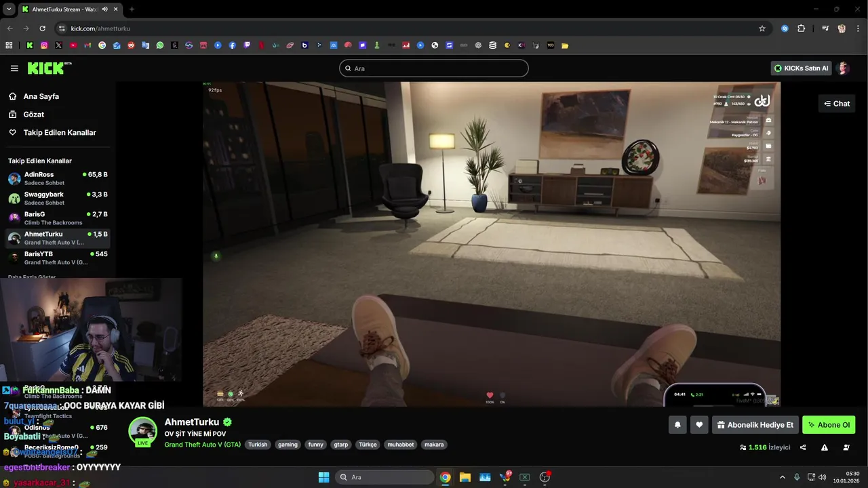Expand the Chat panel
The width and height of the screenshot is (868, 488).
tap(837, 104)
